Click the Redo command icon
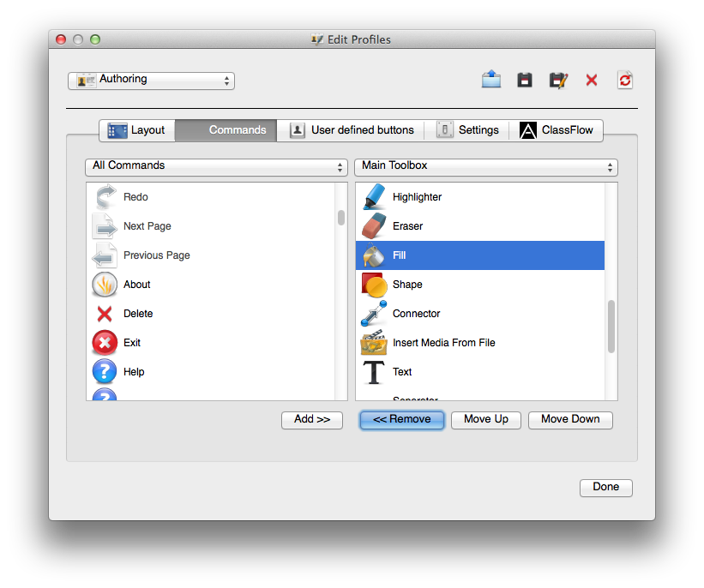 point(105,197)
